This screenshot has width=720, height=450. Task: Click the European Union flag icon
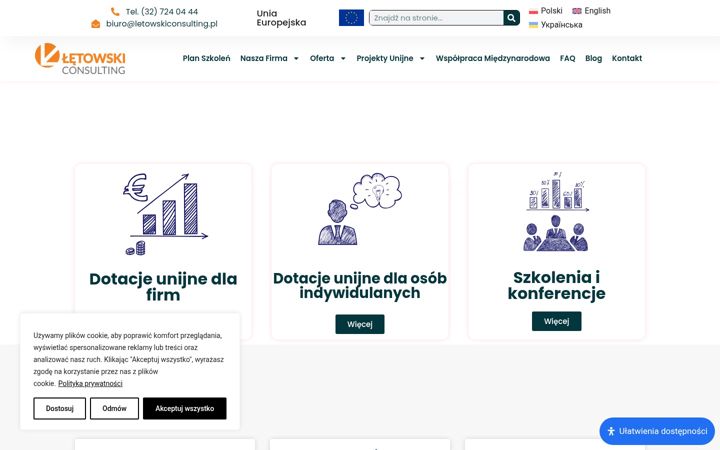pyautogui.click(x=351, y=17)
